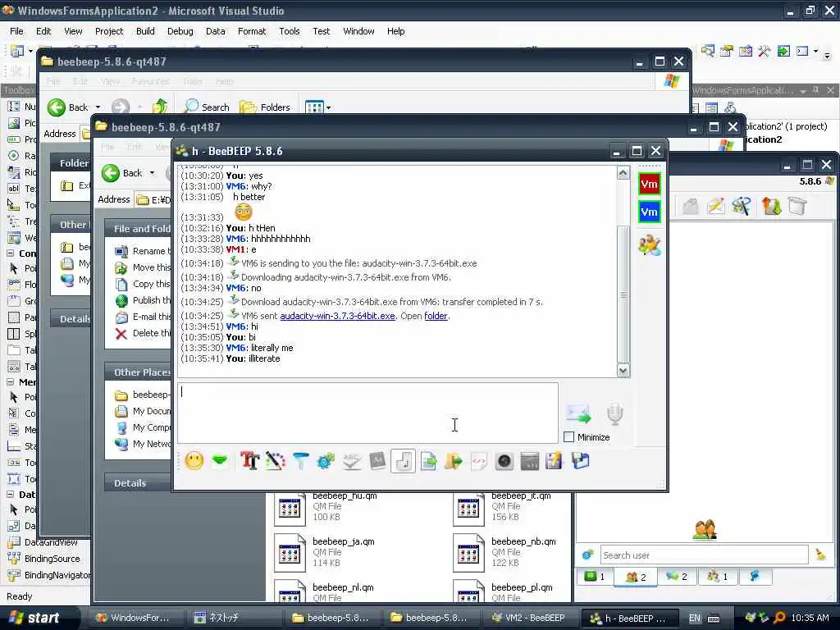The image size is (840, 630).
Task: Switch to the green tab showing 1
Action: [x=596, y=577]
